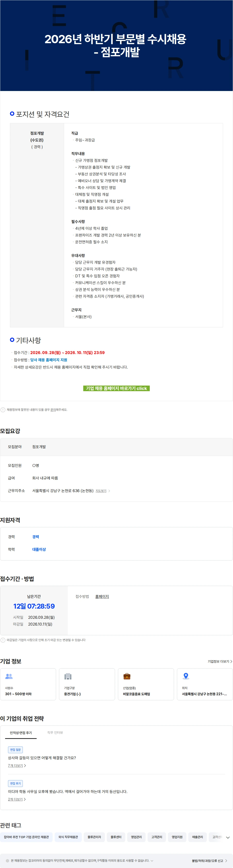Click the 서울특별시 강남구 논현로 636 address
This screenshot has width=233, height=868.
tap(63, 491)
